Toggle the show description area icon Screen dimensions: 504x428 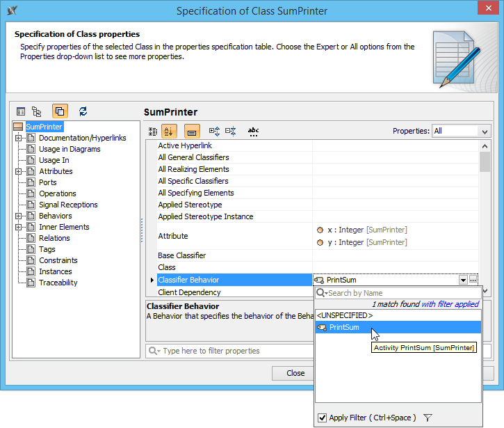[193, 131]
